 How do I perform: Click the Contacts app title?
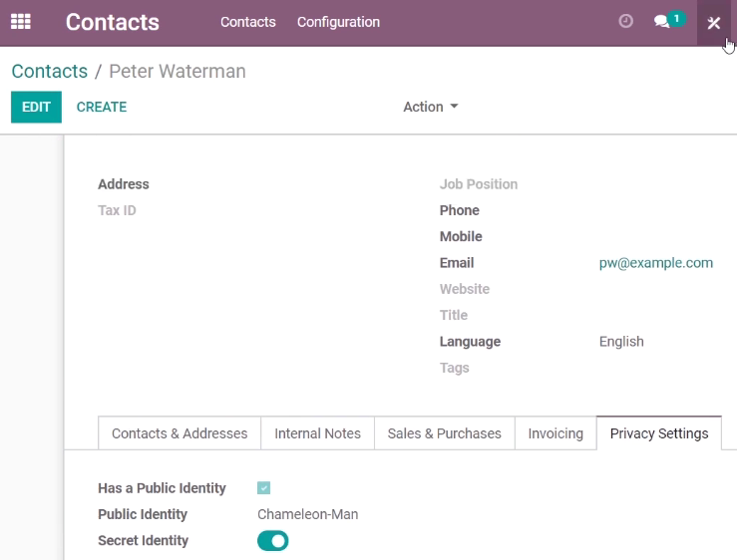coord(113,22)
